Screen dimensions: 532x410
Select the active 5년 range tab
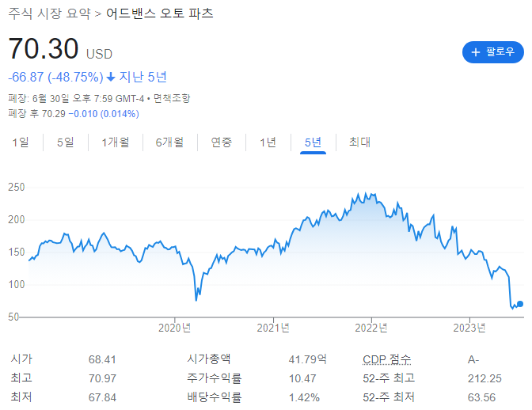coord(313,142)
